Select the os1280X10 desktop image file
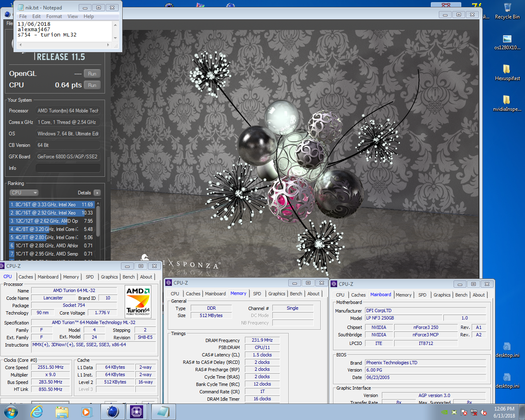 tap(507, 42)
